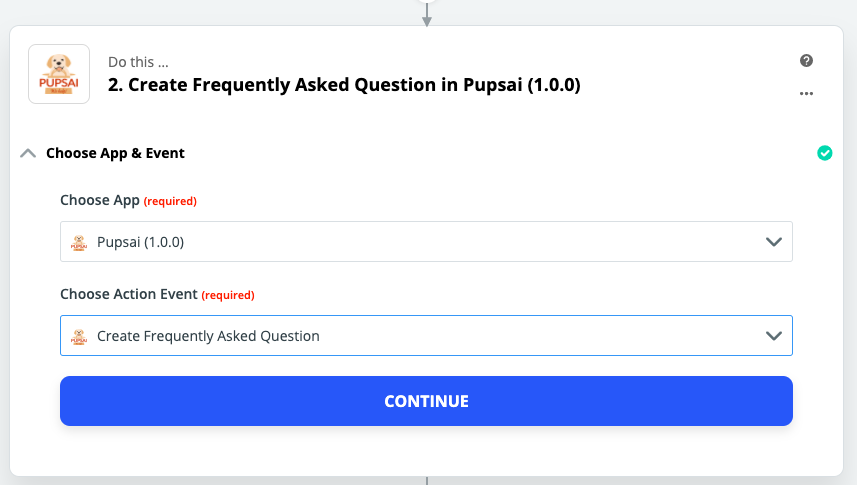Click empty middle area of Choose App field
The image size is (857, 485).
click(450, 242)
